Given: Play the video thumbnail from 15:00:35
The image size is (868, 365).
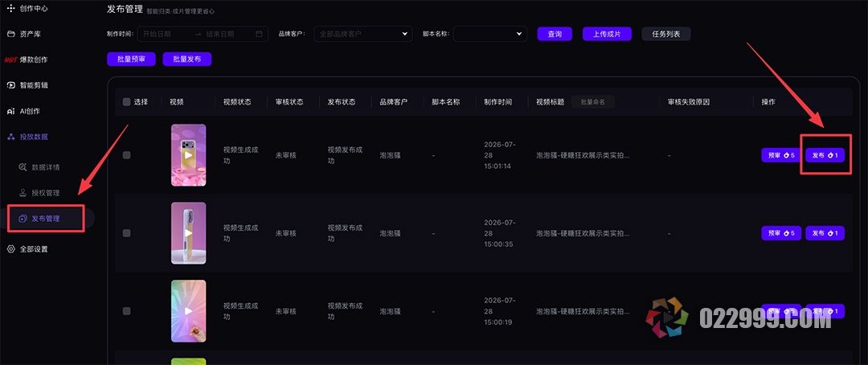Looking at the screenshot, I should click(188, 233).
